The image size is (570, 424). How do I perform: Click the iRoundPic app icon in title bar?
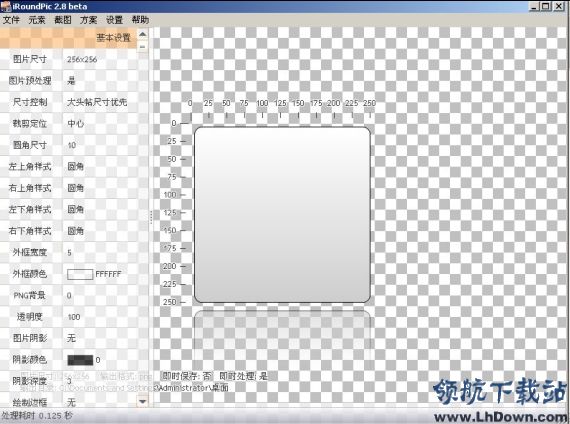[6, 6]
